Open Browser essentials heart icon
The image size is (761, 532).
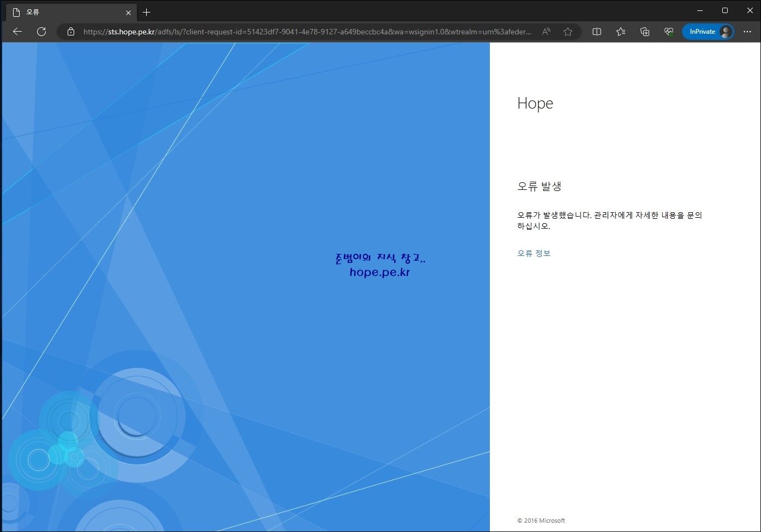click(669, 32)
